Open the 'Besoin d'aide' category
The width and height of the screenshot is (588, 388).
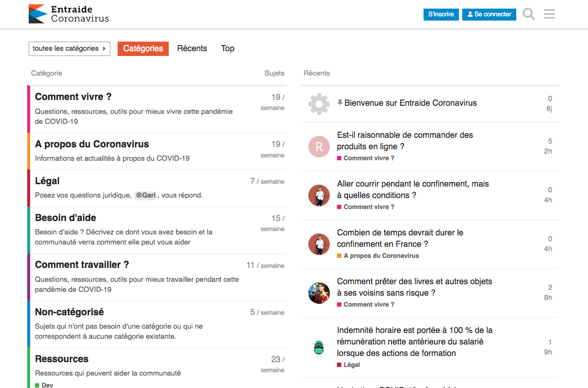(x=65, y=218)
